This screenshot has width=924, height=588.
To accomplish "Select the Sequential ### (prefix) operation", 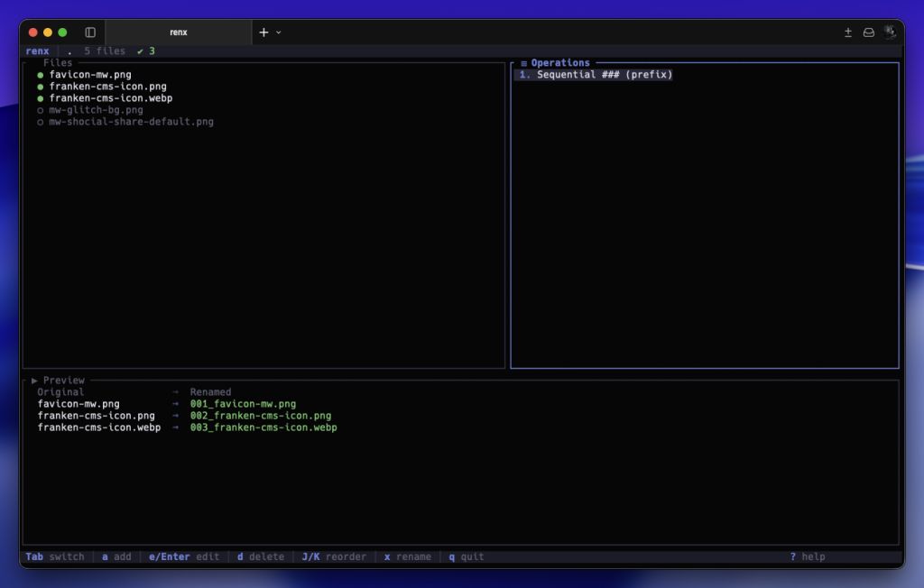I will point(594,75).
